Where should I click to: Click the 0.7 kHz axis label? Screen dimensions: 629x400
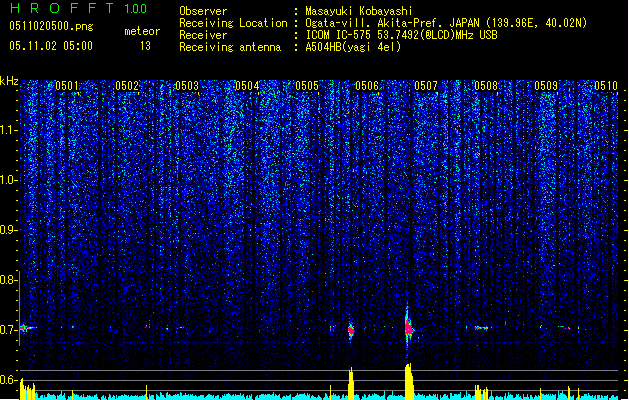click(x=8, y=330)
